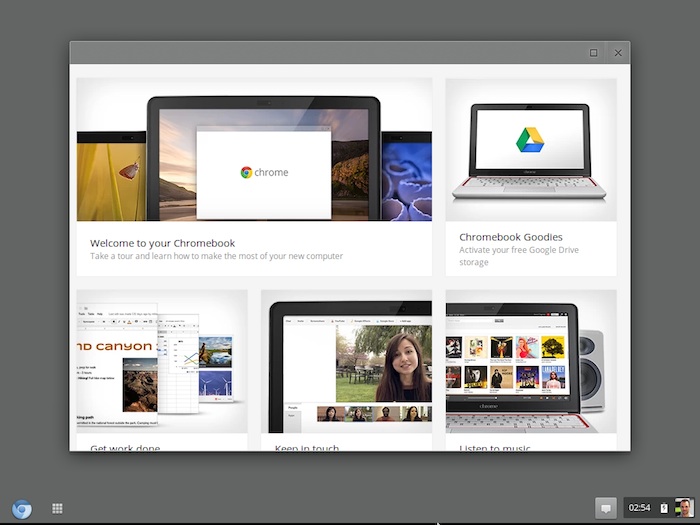Screen dimensions: 700x525
Task: Click the Get work done title
Action: pyautogui.click(x=125, y=447)
